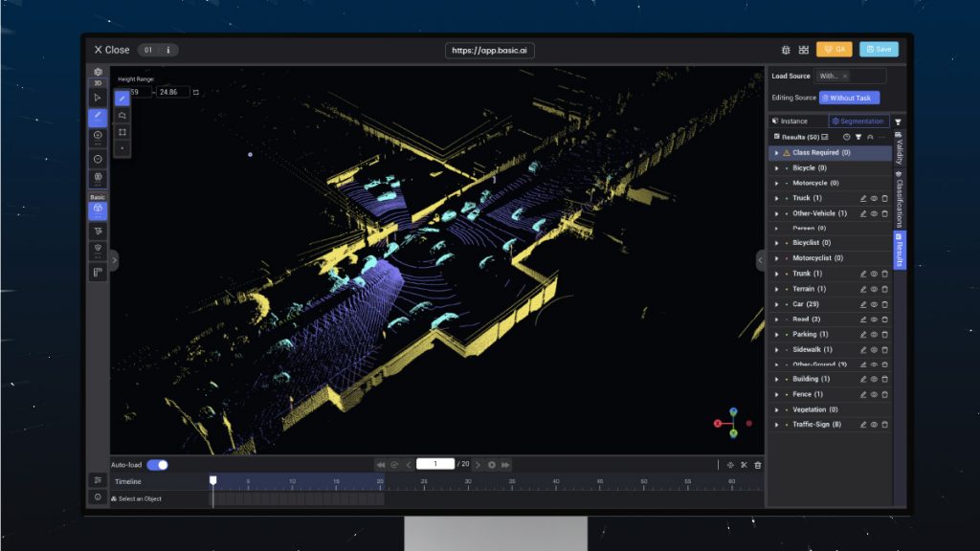Toggle Auto-load on or off
The image size is (980, 551).
coord(158,463)
